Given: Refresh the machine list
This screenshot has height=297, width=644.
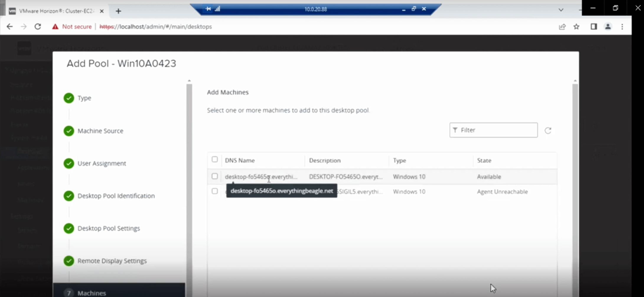Looking at the screenshot, I should click(x=548, y=130).
